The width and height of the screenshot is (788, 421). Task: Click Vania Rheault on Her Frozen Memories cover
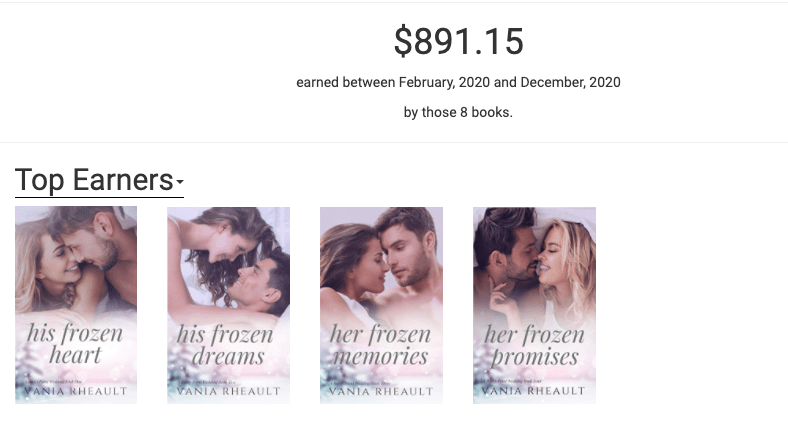[381, 391]
